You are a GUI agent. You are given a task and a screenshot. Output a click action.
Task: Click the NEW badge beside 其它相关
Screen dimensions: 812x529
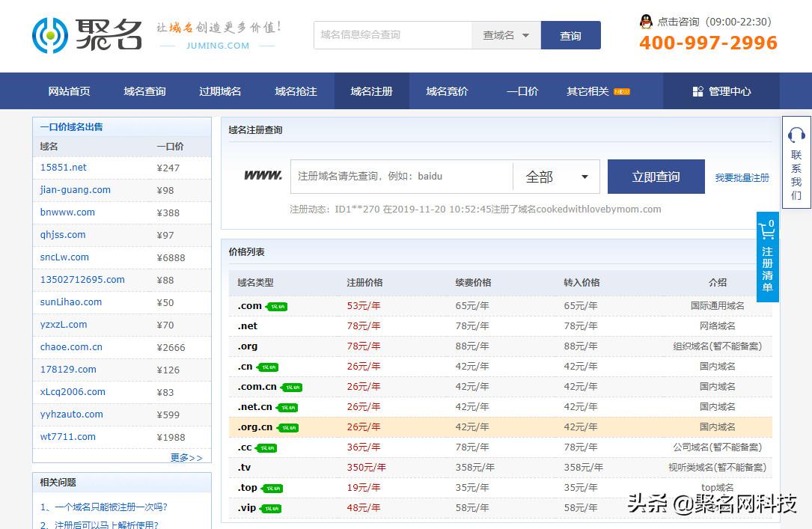(x=621, y=92)
